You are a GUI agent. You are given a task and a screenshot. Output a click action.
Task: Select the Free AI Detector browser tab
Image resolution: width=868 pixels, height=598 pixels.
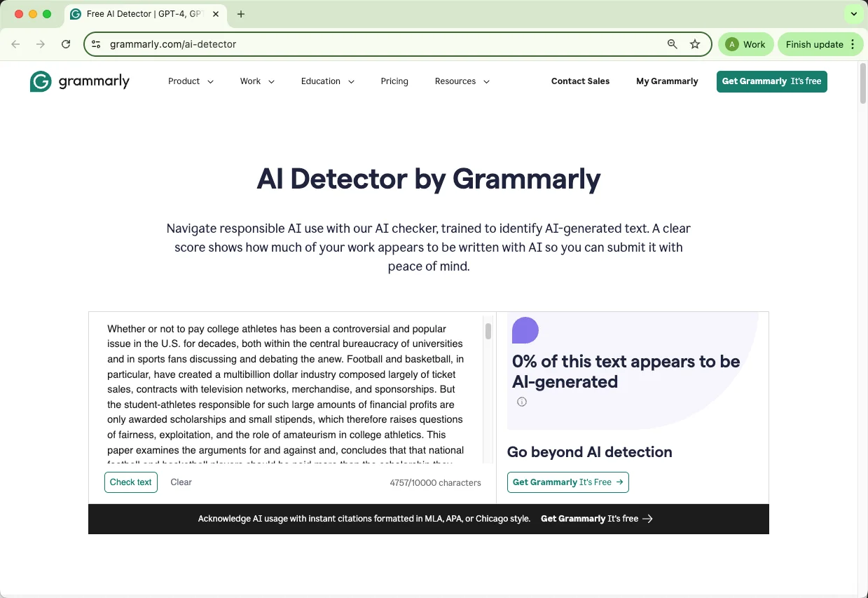tap(145, 14)
